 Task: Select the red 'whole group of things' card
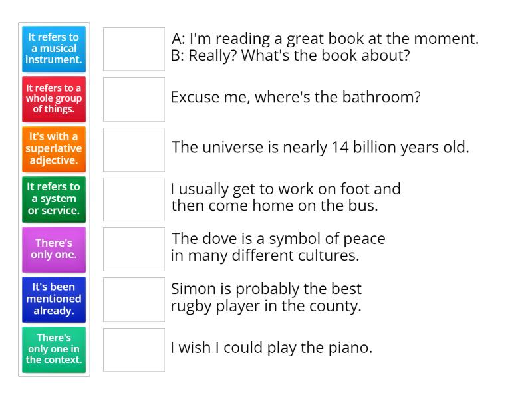(53, 99)
